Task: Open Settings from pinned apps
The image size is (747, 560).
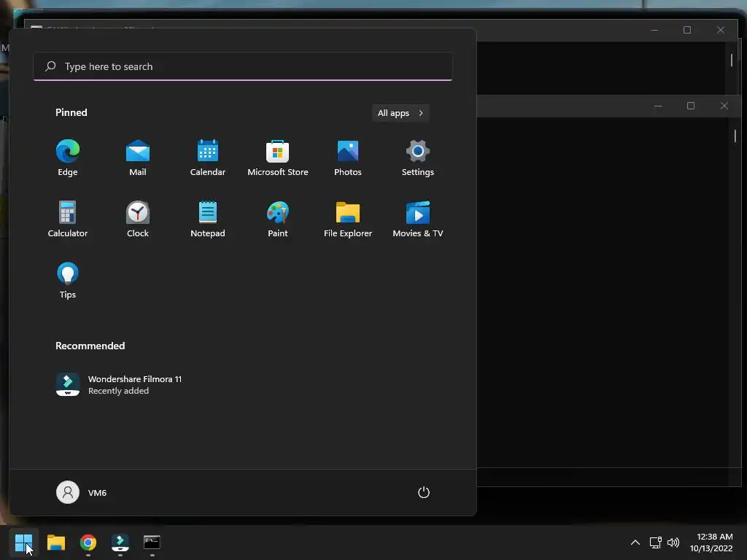Action: click(418, 158)
